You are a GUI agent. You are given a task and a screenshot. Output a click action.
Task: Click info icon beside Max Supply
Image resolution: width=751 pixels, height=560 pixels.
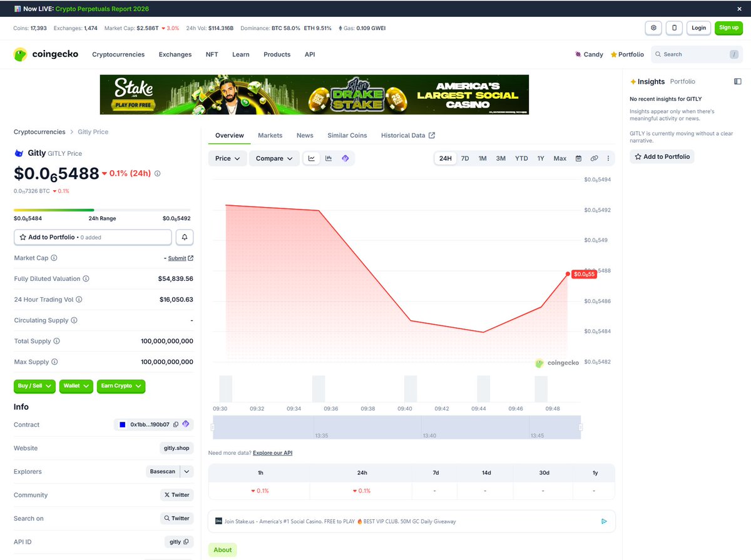[54, 362]
